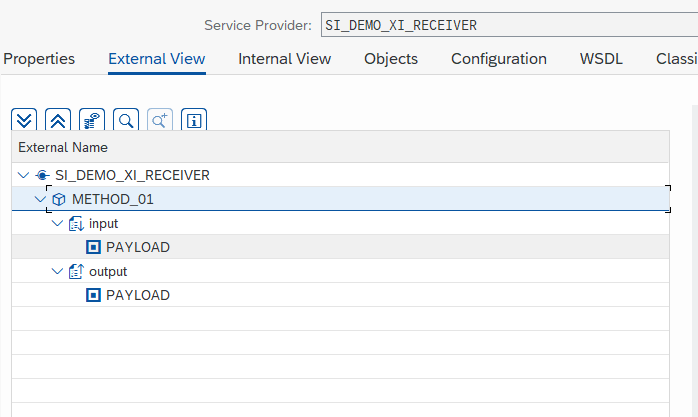Open the Configuration tab
Viewport: 698px width, 417px height.
pyautogui.click(x=498, y=58)
